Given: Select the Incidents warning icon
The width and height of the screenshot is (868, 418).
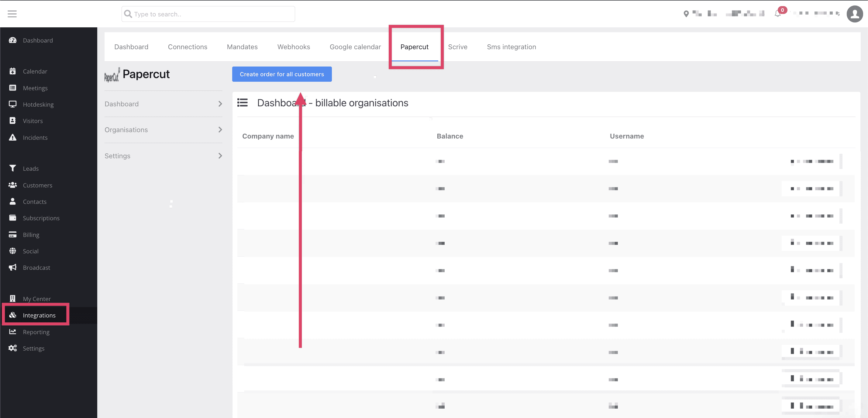Looking at the screenshot, I should tap(12, 137).
